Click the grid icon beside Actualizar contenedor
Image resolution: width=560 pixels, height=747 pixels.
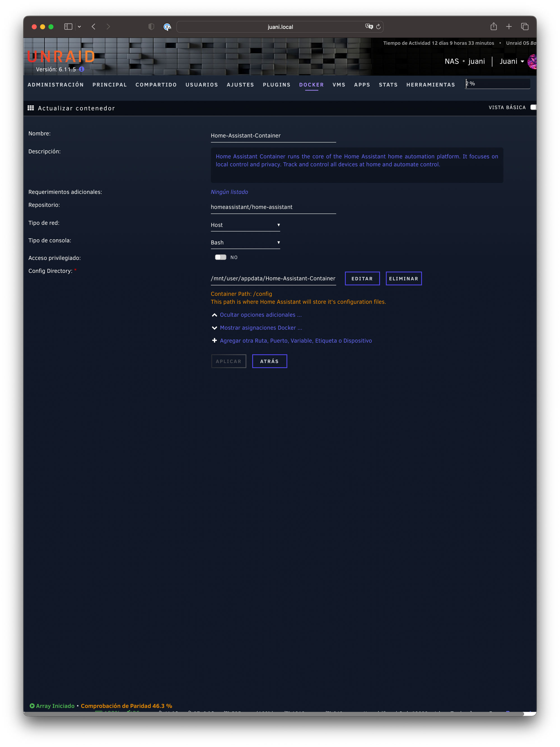point(31,108)
